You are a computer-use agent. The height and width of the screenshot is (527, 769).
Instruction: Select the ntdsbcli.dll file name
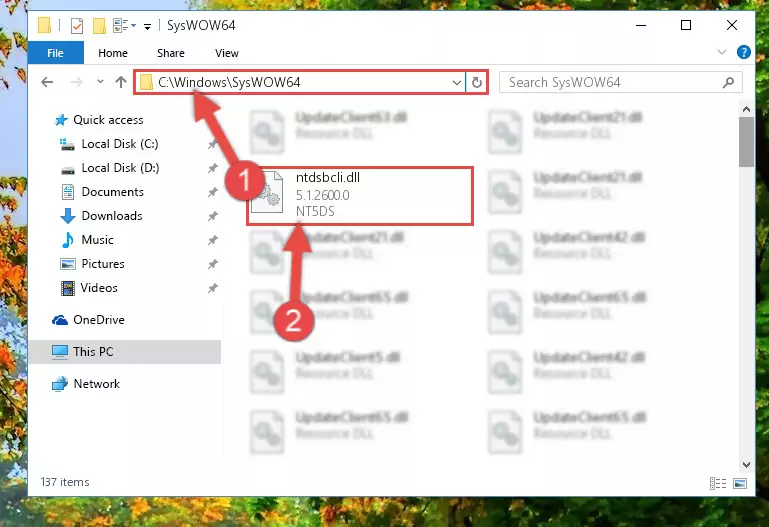click(x=328, y=177)
